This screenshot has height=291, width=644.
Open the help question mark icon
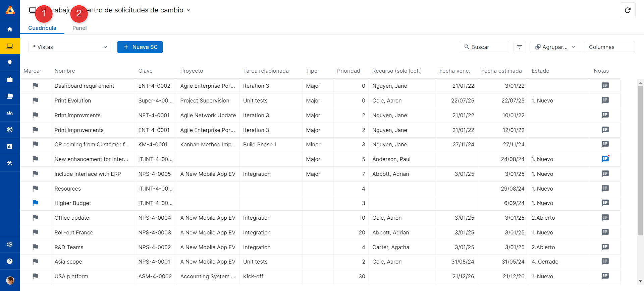coord(10,261)
